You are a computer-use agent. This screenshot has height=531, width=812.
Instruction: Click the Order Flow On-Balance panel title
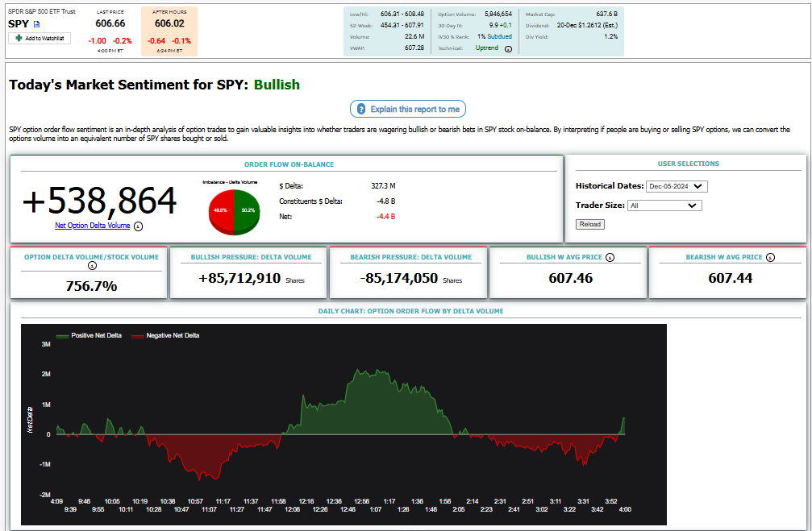point(289,164)
